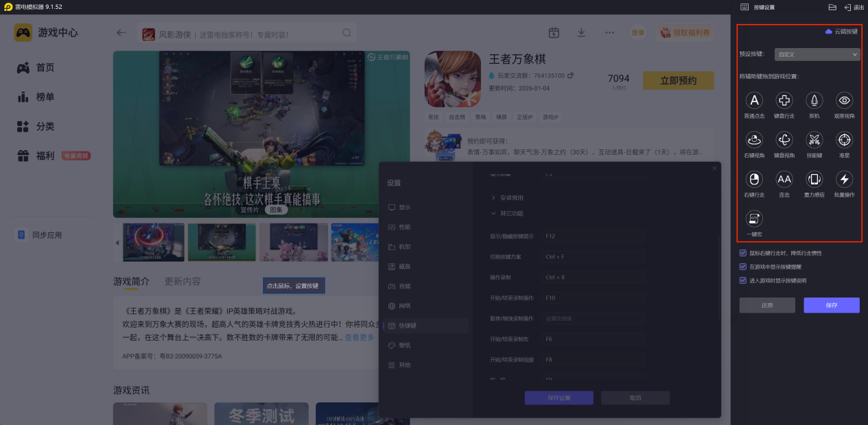This screenshot has height=425, width=868.
Task: Click the 云端按键 cloud icon
Action: [x=829, y=32]
